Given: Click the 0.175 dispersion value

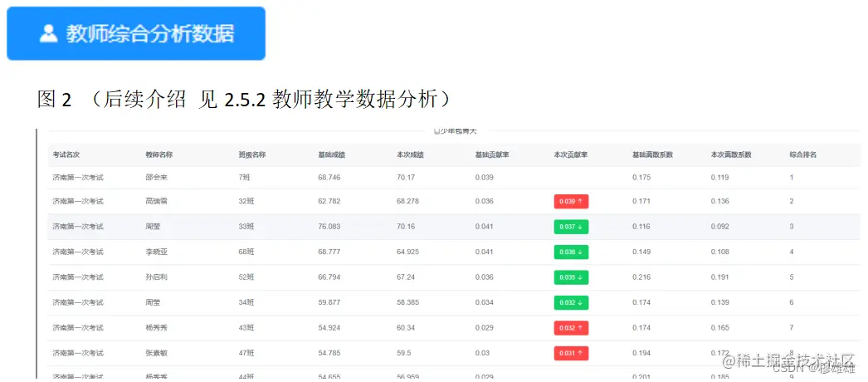Looking at the screenshot, I should point(641,178).
